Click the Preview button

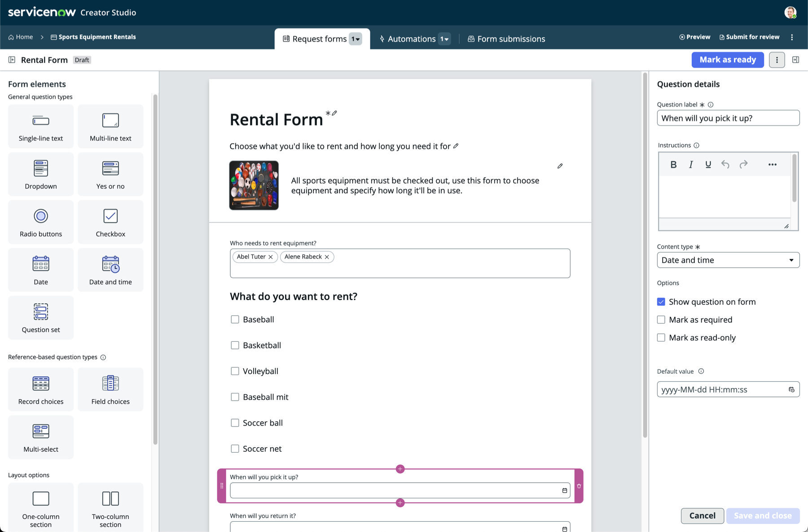point(694,37)
